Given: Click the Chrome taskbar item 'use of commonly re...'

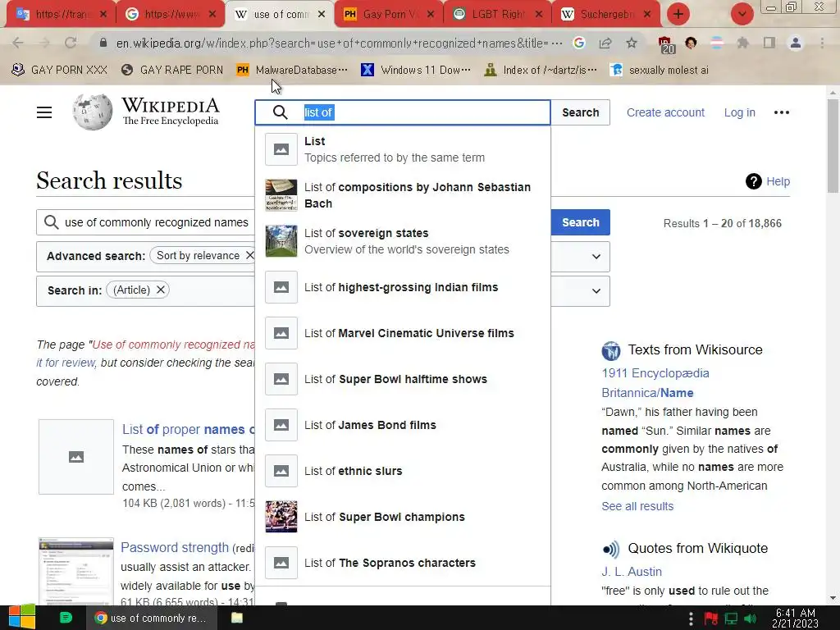Looking at the screenshot, I should click(x=151, y=618).
